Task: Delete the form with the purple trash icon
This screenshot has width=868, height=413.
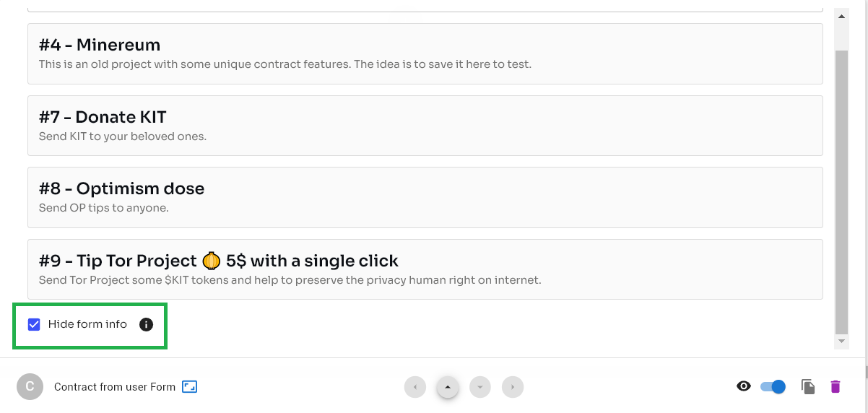Action: click(x=836, y=387)
